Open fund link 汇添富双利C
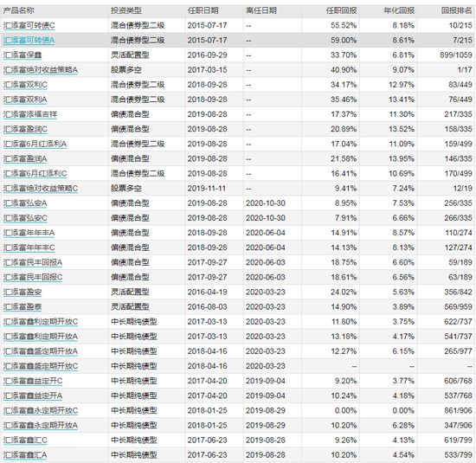Image resolution: width=476 pixels, height=463 pixels. pyautogui.click(x=25, y=85)
